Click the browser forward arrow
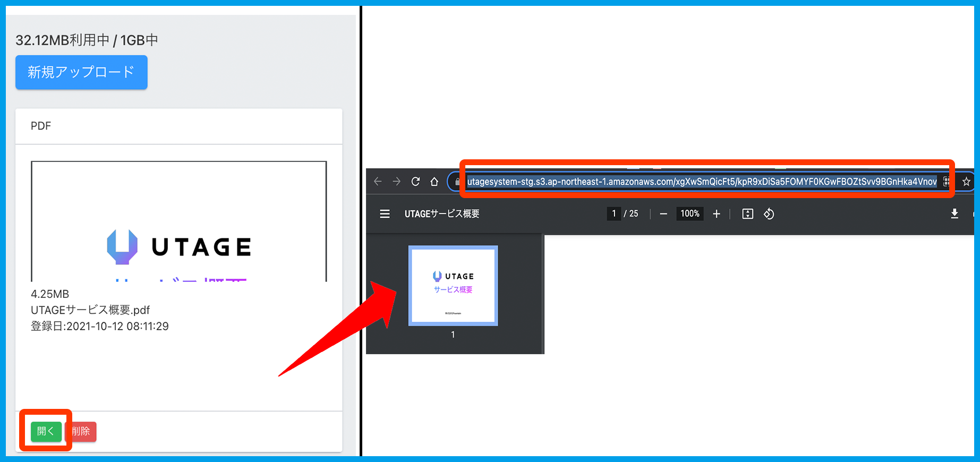Image resolution: width=980 pixels, height=462 pixels. [397, 182]
